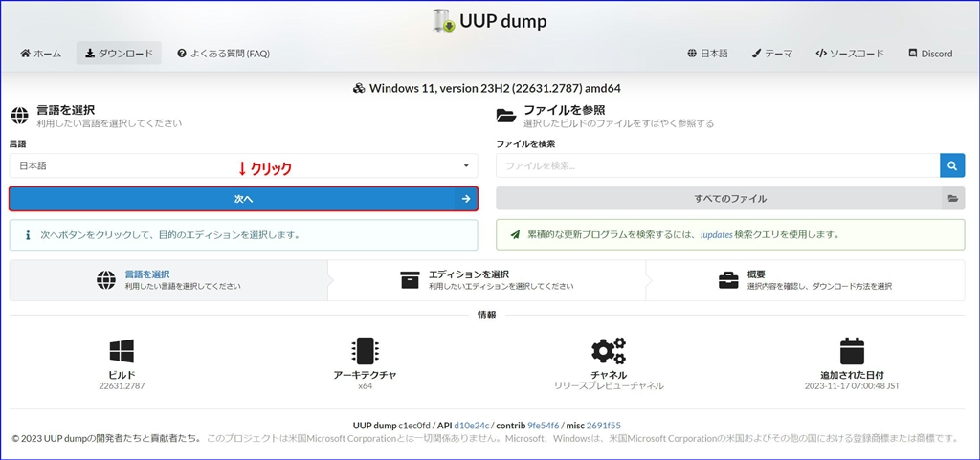The width and height of the screenshot is (980, 460).
Task: Click the calendar icon above 追加された日付
Action: coord(852,351)
